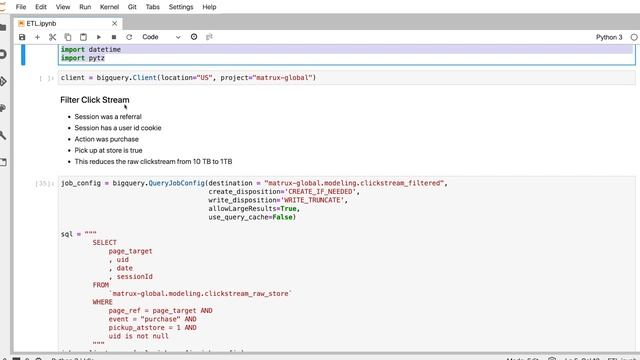The image size is (640, 360).
Task: Cut selected cell with the scissors icon
Action: point(52,37)
